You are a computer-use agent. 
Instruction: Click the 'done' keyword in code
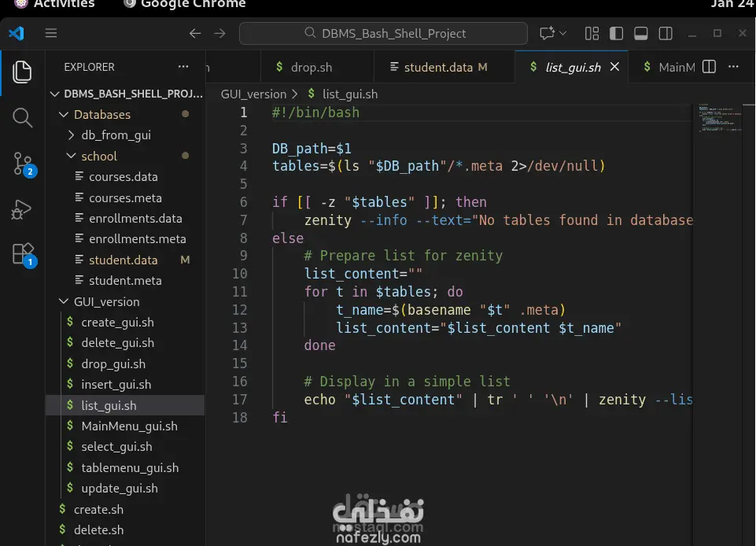coord(319,345)
